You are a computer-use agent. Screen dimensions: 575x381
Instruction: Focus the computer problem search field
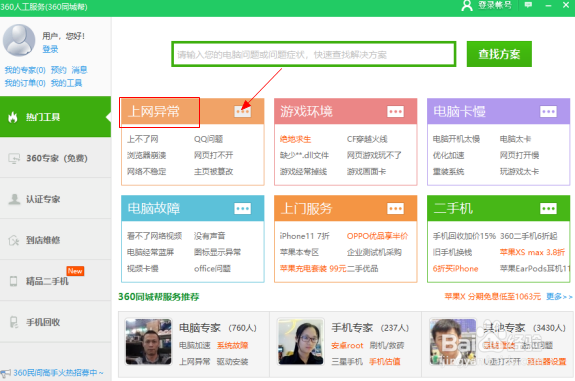click(314, 54)
